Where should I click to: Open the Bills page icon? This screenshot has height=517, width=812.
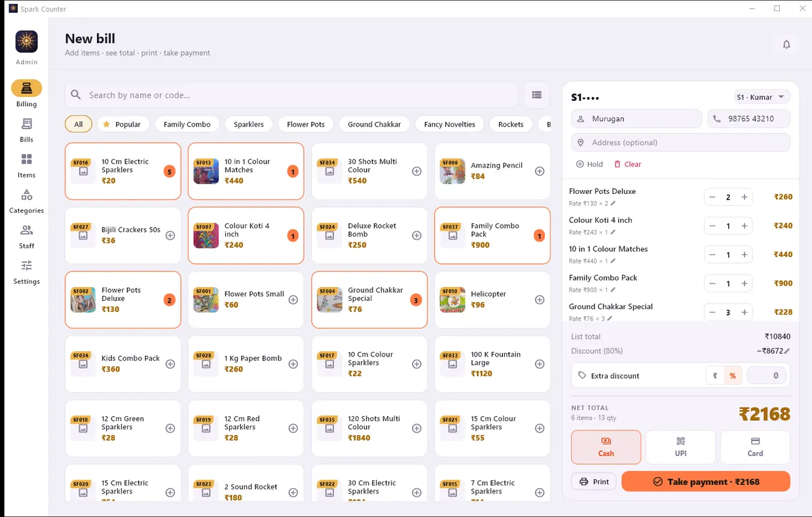26,124
